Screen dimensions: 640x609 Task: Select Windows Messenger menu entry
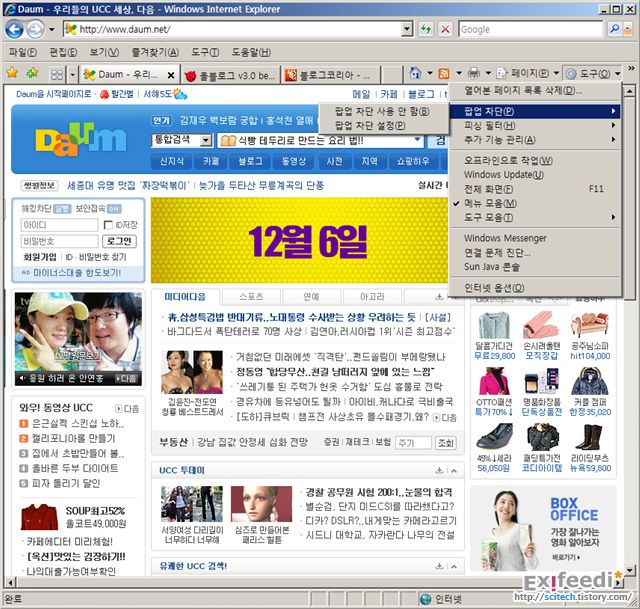point(535,238)
